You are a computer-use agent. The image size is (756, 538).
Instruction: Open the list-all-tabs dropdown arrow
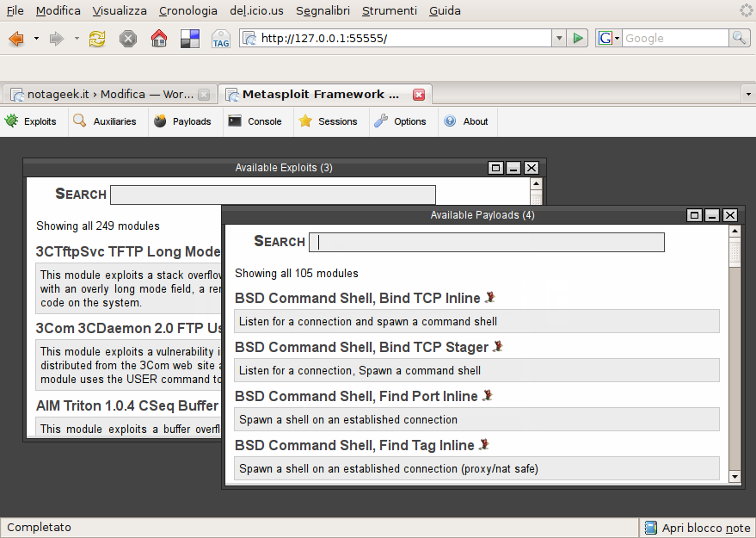pyautogui.click(x=748, y=94)
